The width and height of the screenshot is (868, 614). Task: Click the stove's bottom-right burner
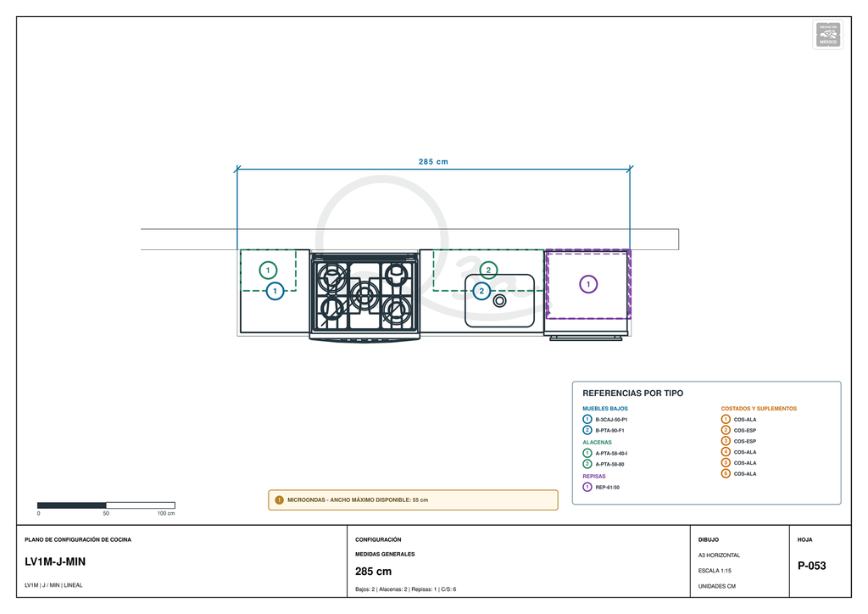coord(397,310)
